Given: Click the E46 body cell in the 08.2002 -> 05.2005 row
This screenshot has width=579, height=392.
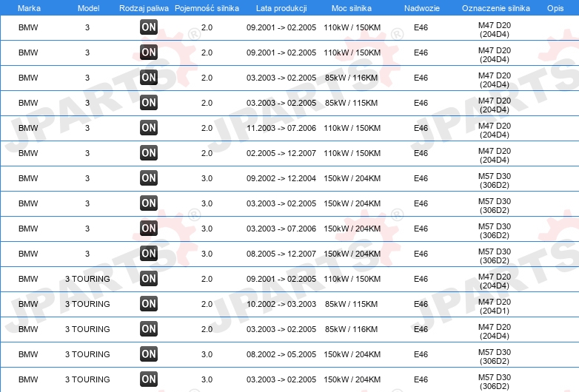Looking at the screenshot, I should coord(421,354).
